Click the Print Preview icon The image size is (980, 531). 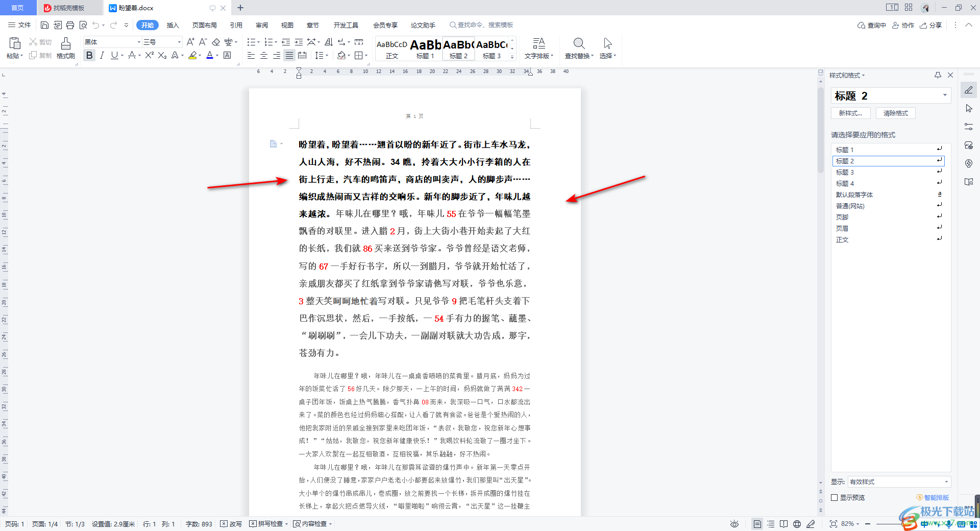(83, 25)
